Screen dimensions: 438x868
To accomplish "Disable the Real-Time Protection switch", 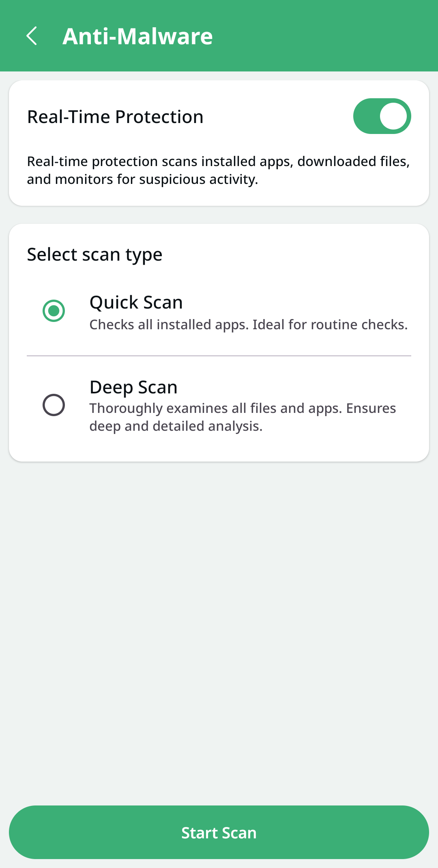I will [x=382, y=116].
